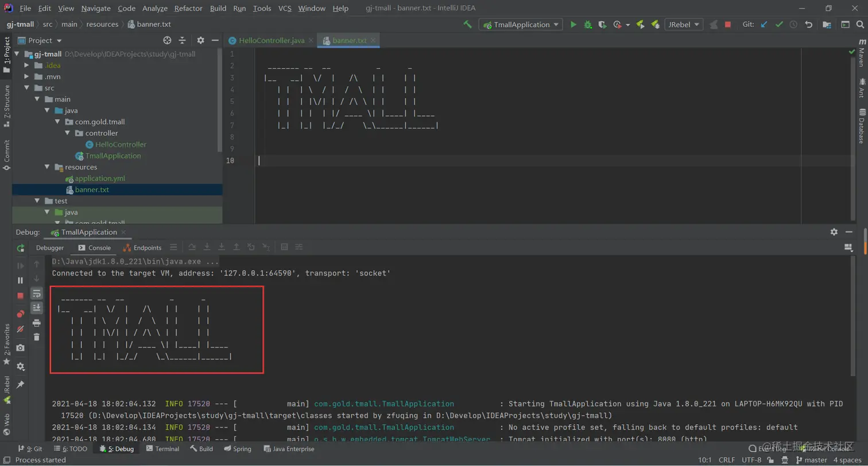Commit changes with the green checkmark

tap(779, 25)
